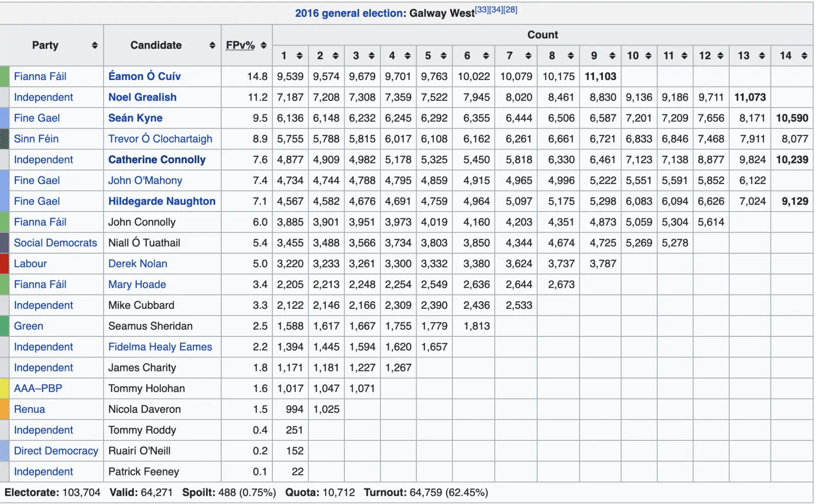816x504 pixels.
Task: Click the Hildegarde Naughton link
Action: point(162,201)
